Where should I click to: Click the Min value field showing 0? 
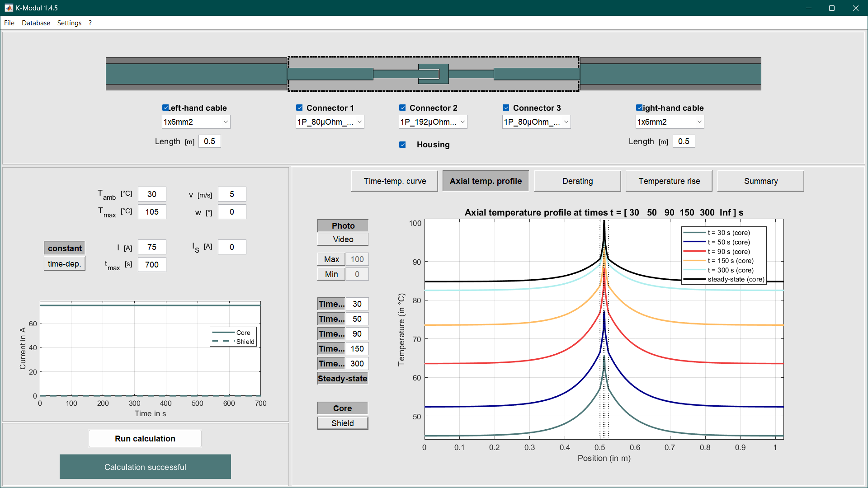(357, 274)
